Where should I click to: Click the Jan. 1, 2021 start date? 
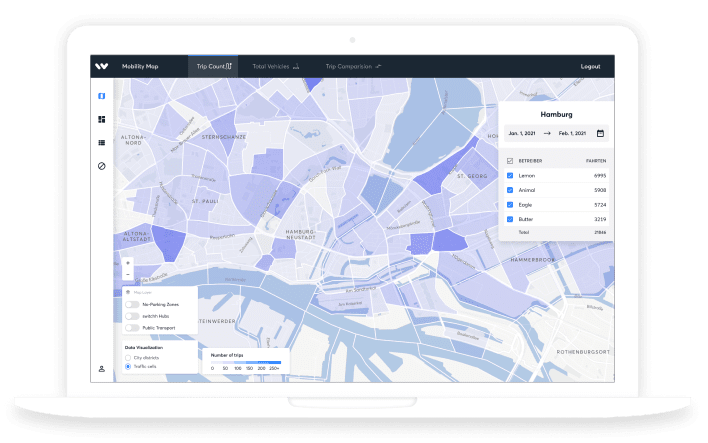[522, 133]
